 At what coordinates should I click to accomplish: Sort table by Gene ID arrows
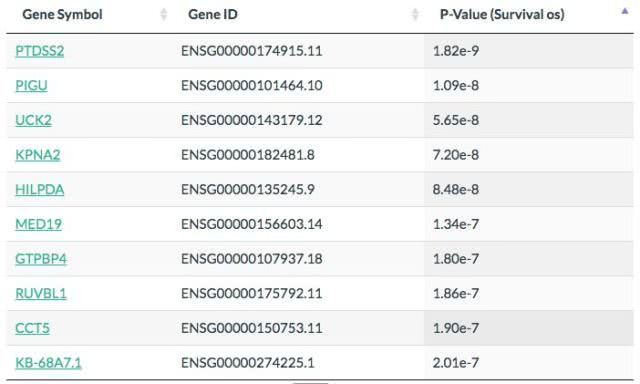[x=415, y=14]
